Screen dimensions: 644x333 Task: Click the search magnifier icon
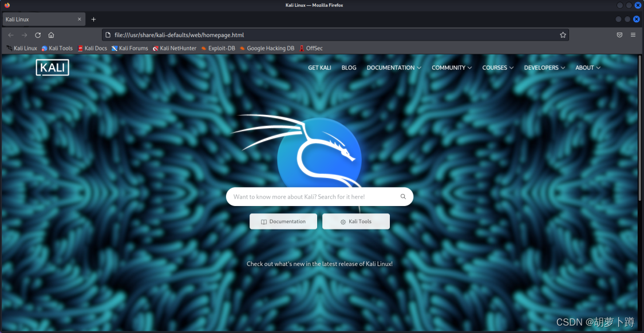pyautogui.click(x=403, y=197)
